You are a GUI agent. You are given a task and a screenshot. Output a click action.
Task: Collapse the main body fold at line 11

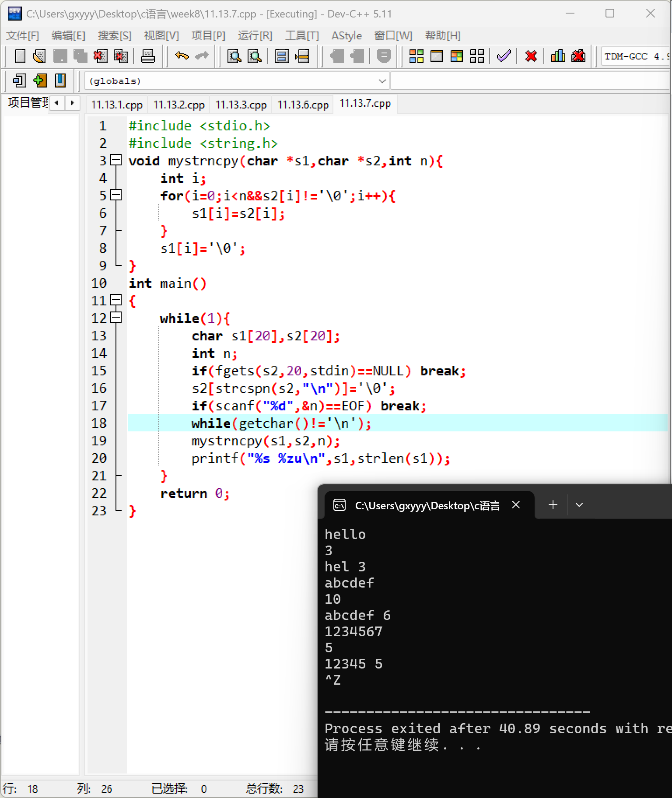(x=116, y=300)
